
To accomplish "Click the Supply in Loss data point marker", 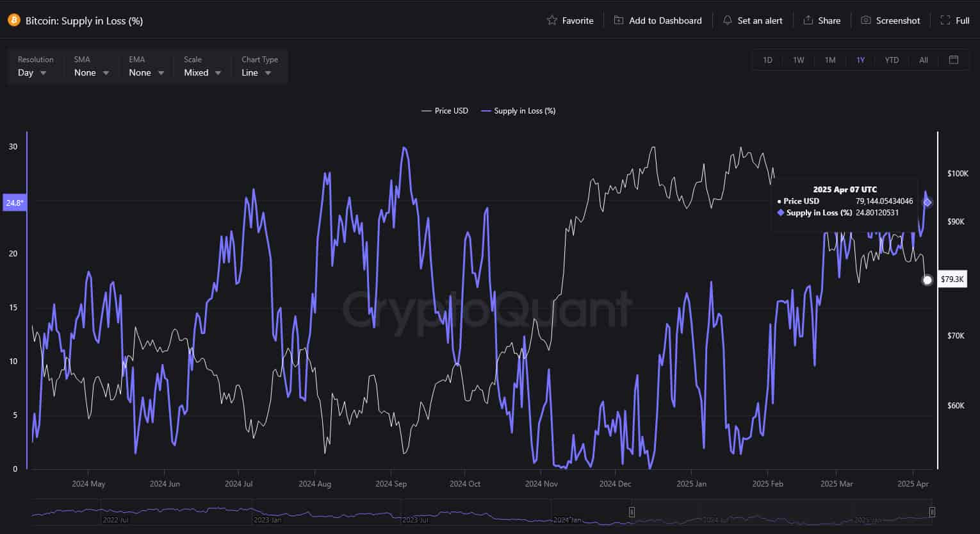I will click(x=927, y=203).
